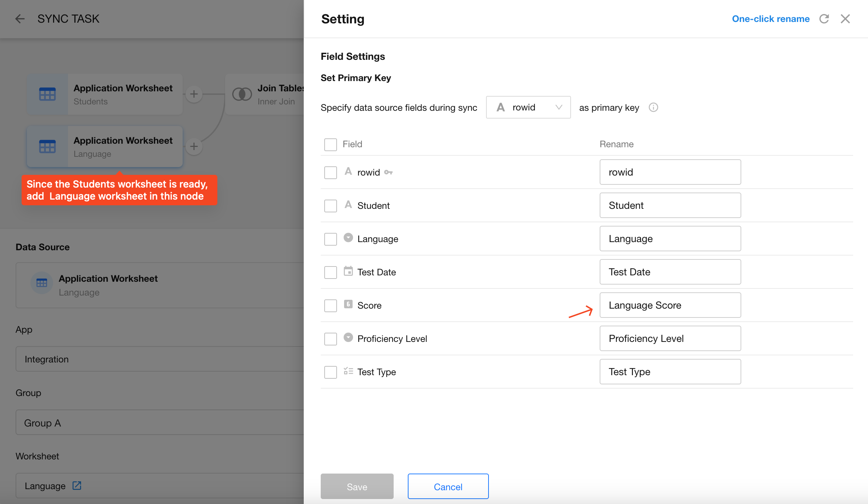Click the plus icon after Students worksheet node
Viewport: 868px width, 504px height.
(194, 94)
